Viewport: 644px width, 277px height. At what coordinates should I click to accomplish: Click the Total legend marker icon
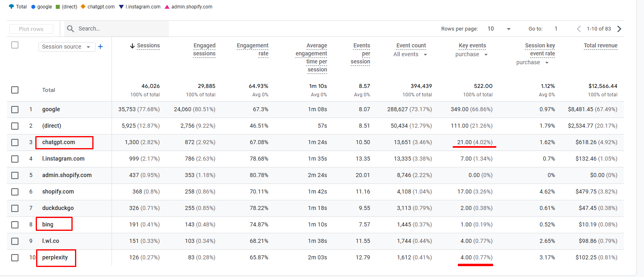coord(11,7)
